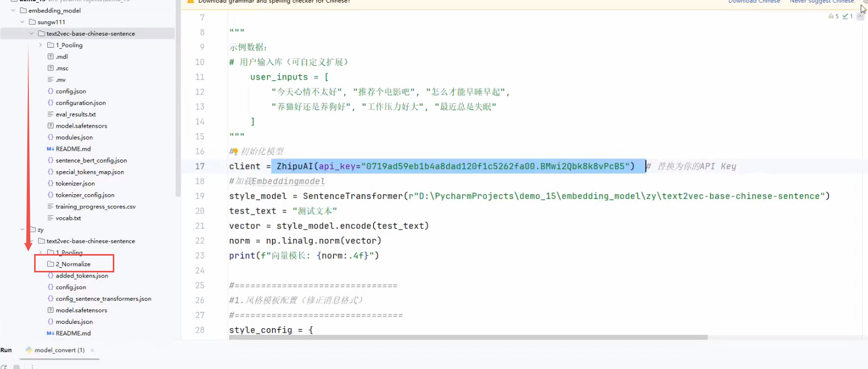Select modules.json under zy
Screen dimensions: 868x369
(74, 322)
